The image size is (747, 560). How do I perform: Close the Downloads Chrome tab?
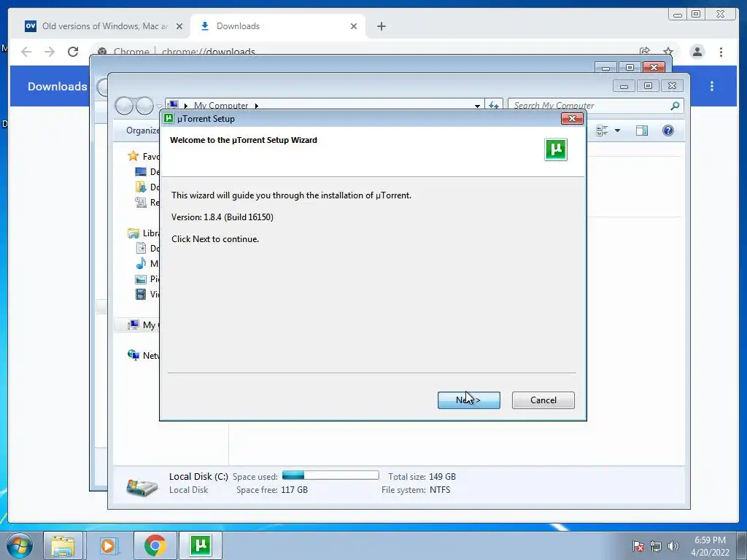(x=354, y=26)
